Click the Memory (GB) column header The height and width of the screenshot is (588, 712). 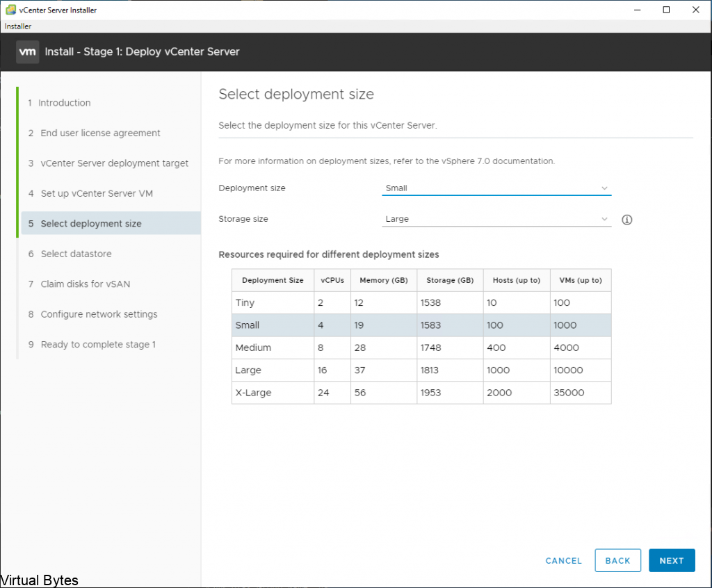pyautogui.click(x=384, y=280)
